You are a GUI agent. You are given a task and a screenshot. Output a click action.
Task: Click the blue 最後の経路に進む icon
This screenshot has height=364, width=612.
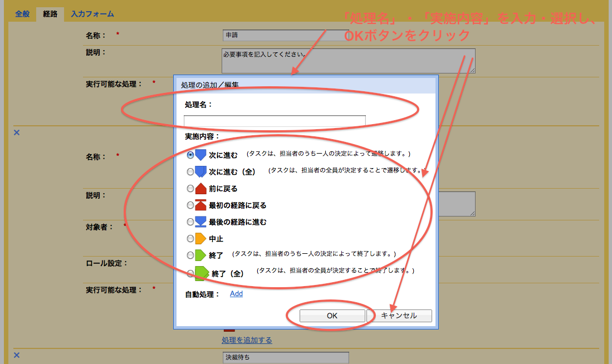click(x=201, y=222)
